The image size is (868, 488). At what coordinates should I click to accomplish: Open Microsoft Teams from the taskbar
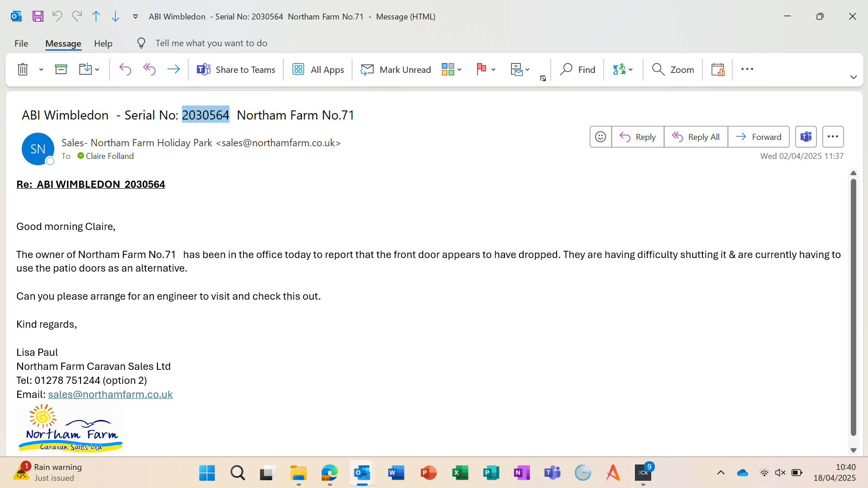553,473
